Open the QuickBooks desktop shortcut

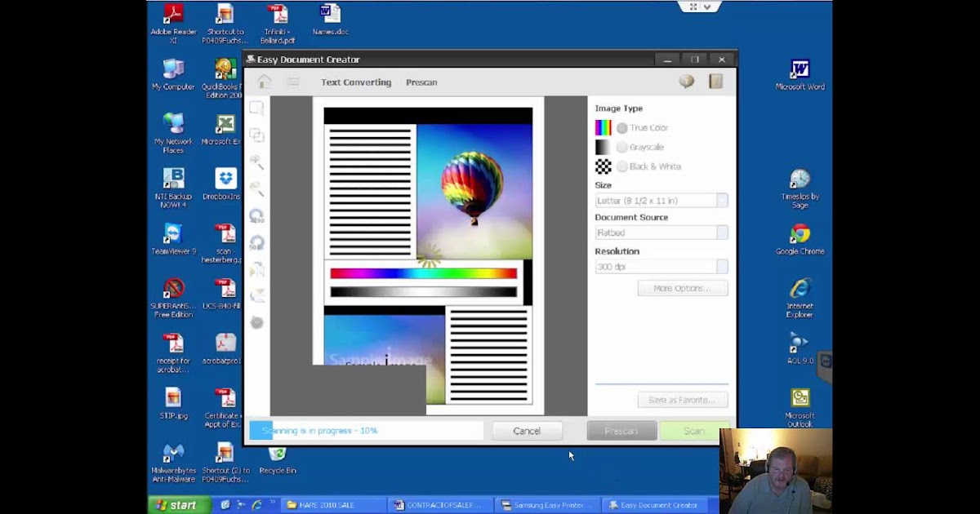coord(225,78)
